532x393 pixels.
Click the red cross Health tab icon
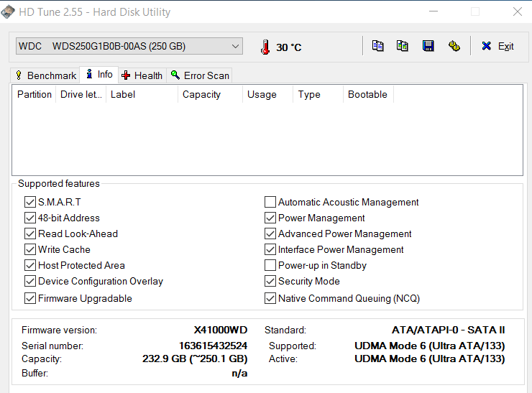(126, 75)
